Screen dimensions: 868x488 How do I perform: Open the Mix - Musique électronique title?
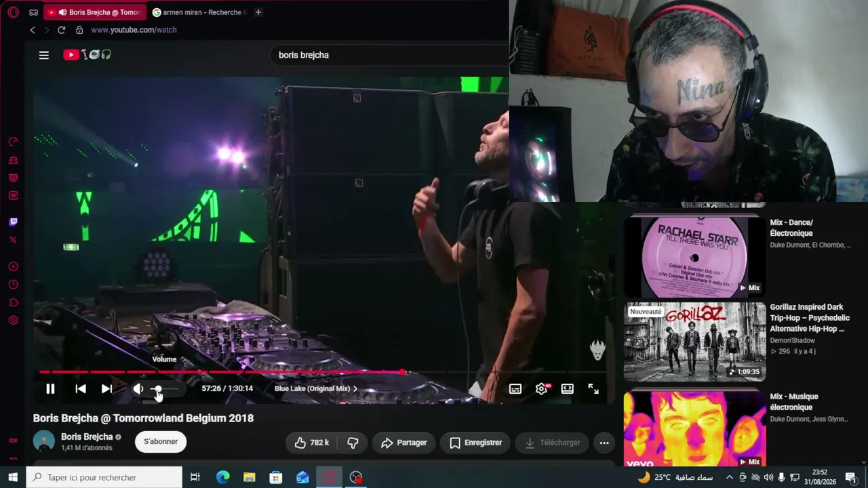(x=794, y=402)
